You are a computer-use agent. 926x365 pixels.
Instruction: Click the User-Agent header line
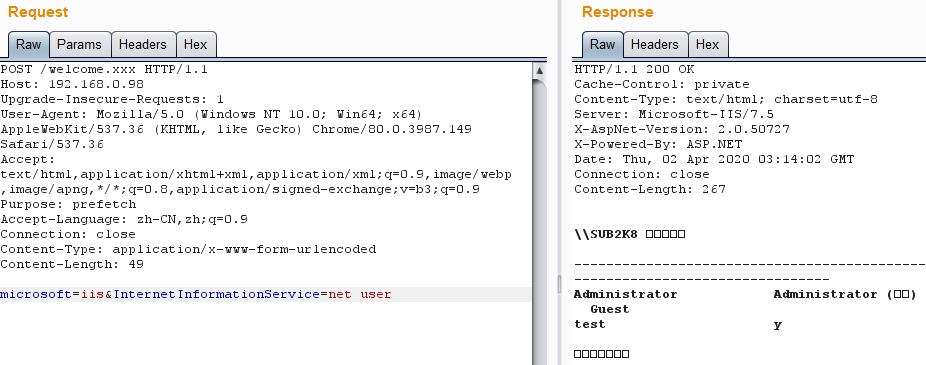tap(211, 115)
